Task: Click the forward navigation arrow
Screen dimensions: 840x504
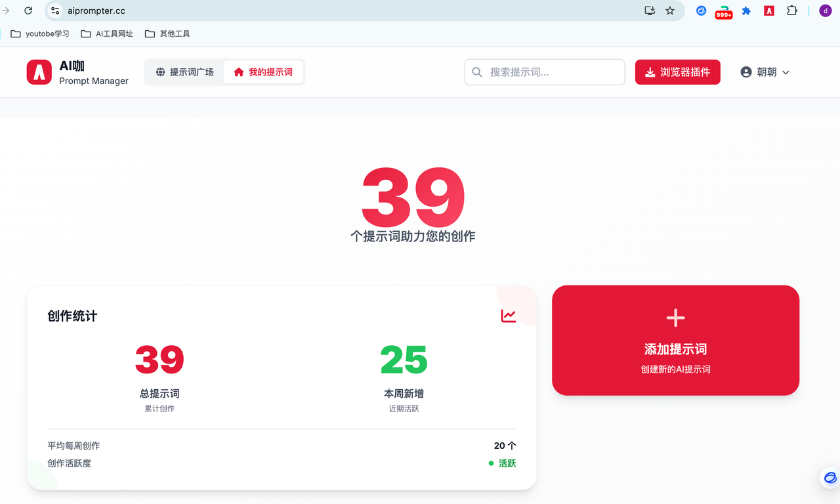Action: [6, 10]
